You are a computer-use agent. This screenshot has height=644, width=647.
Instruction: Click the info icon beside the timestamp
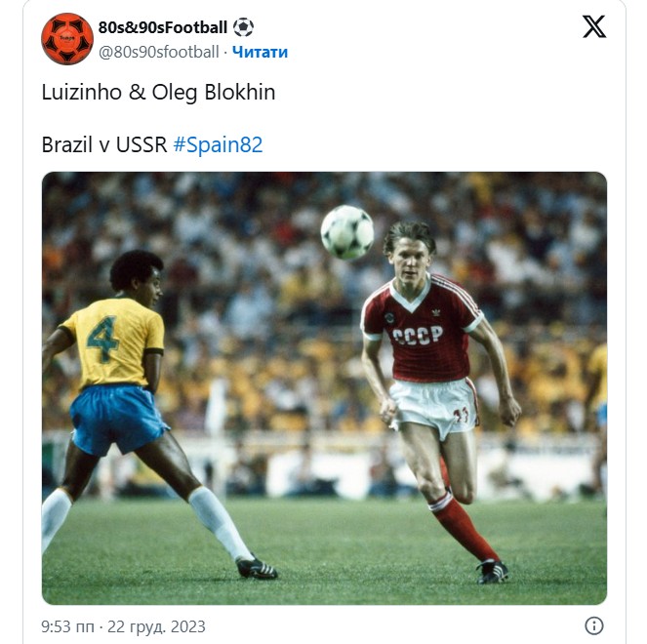(594, 625)
